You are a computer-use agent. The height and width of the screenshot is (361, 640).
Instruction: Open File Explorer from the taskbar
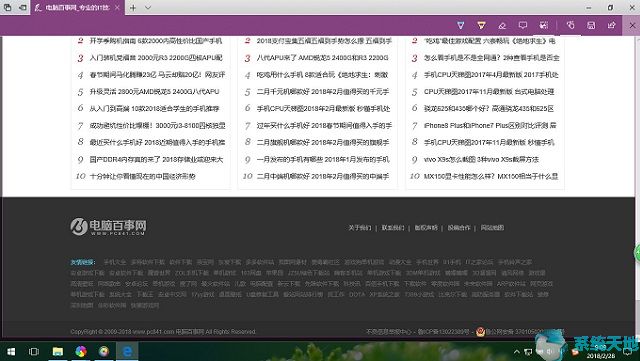click(58, 352)
